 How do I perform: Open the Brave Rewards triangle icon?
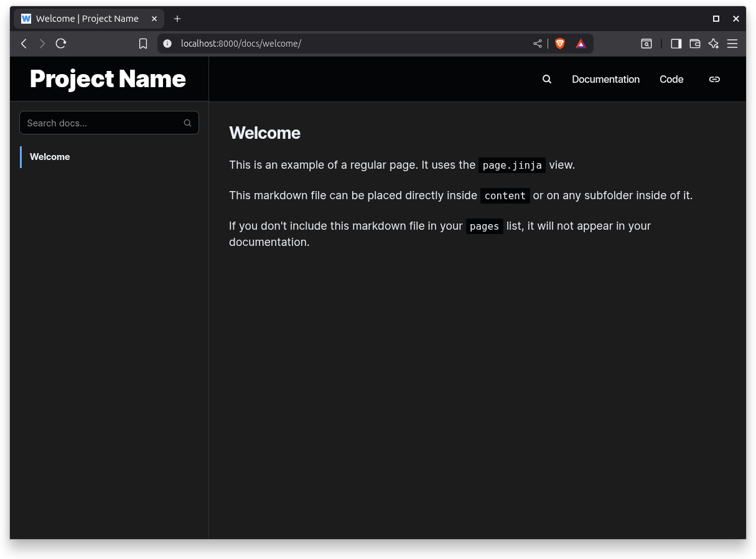(581, 44)
